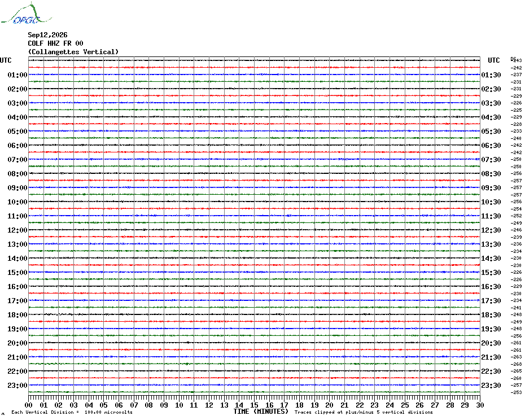Viewport: 525px width, 420px height.
Task: Click the Sep12,2026 date label
Action: click(x=47, y=35)
